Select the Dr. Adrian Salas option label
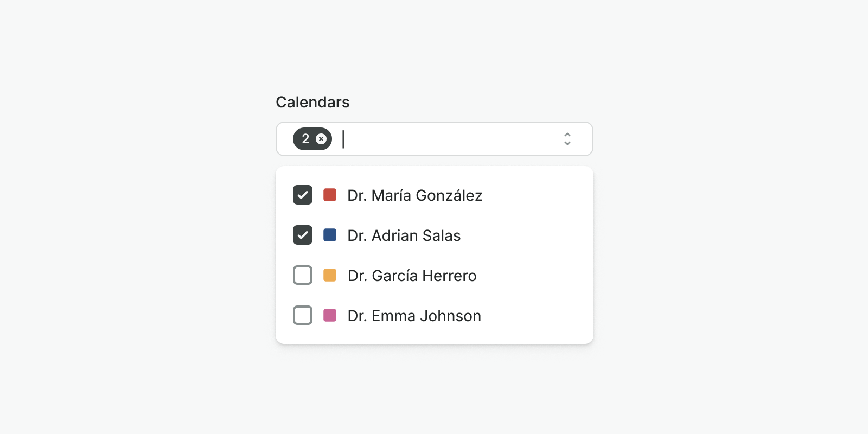868x434 pixels. pyautogui.click(x=404, y=235)
